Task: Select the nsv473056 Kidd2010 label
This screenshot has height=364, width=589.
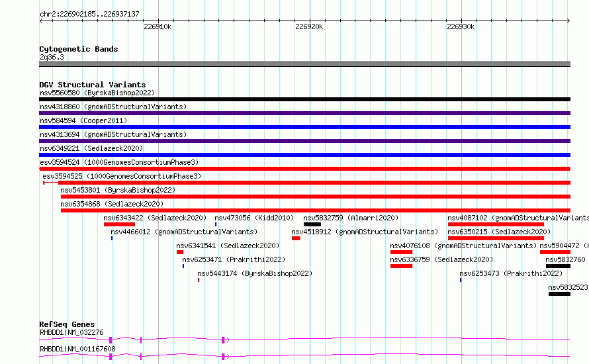Action: (254, 218)
